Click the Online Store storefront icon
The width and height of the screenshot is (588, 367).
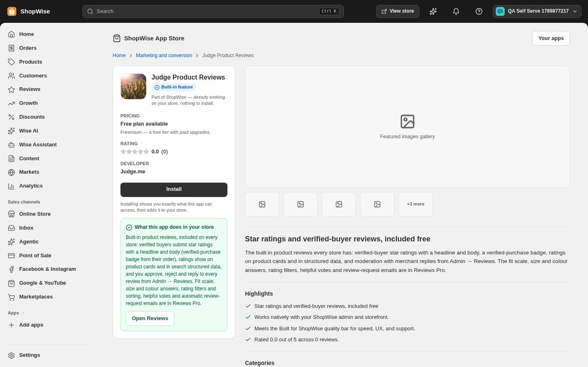pos(12,214)
